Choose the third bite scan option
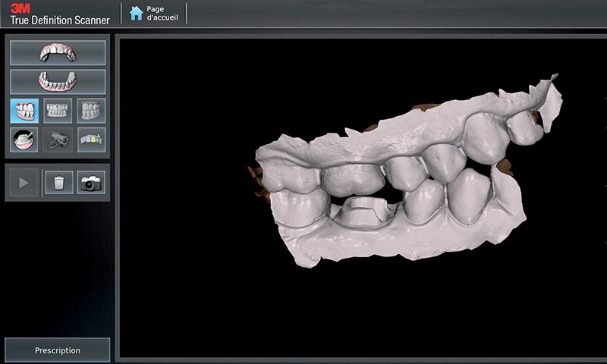The image size is (607, 364). tap(91, 111)
